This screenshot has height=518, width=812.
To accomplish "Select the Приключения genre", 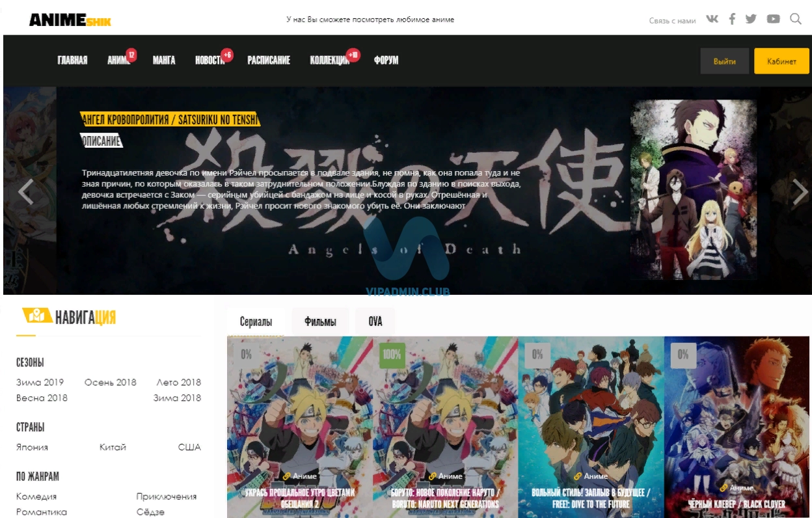I will [167, 497].
